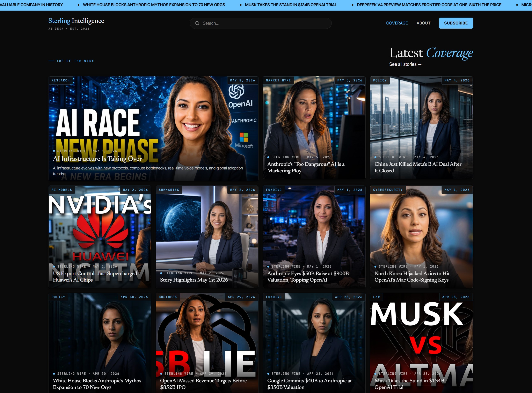Screen dimensions: 532x393
Task: Select the Research category tag
Action: coord(61,80)
